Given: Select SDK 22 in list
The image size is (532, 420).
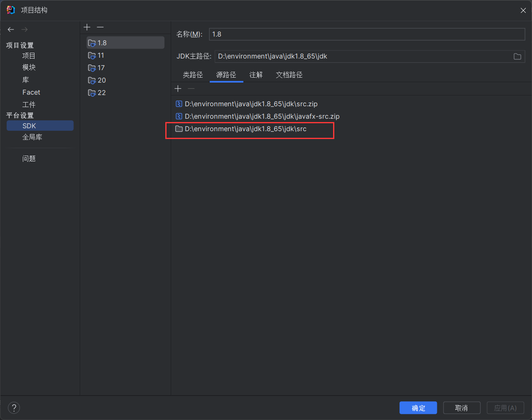Looking at the screenshot, I should (125, 93).
